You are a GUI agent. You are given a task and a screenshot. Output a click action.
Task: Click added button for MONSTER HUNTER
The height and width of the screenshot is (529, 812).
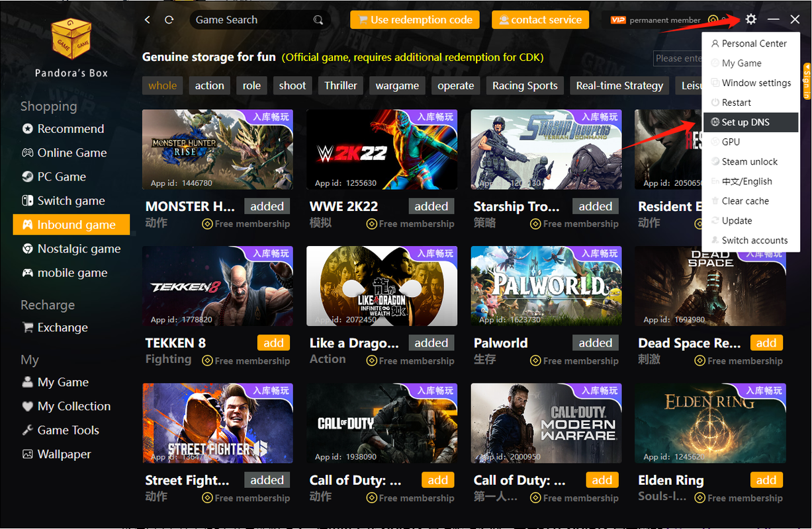[x=267, y=206]
